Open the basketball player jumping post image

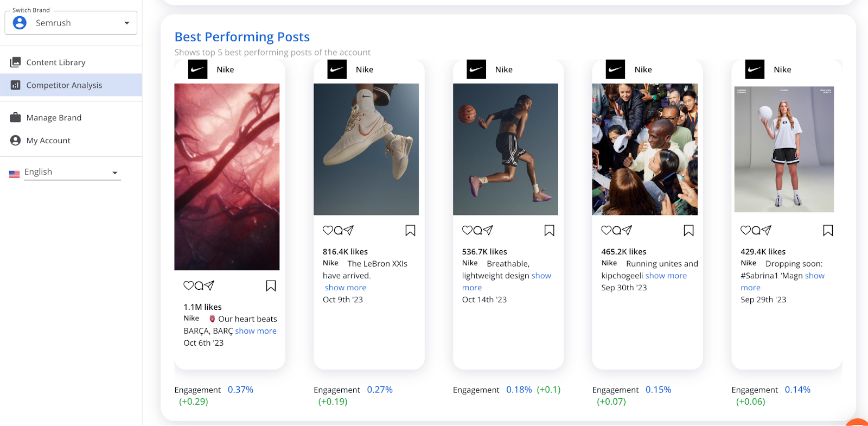point(505,149)
